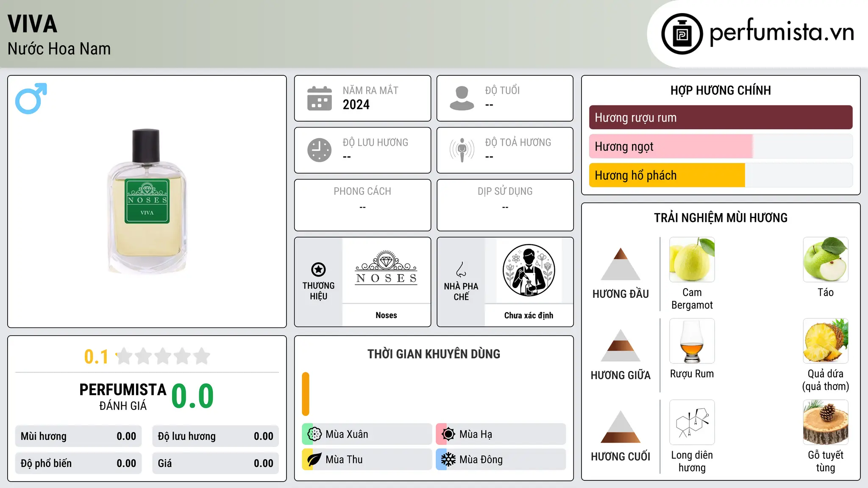Click the Gỗ tuyết tùng cedarwood image
Screen dimensions: 868x488
coord(826,422)
